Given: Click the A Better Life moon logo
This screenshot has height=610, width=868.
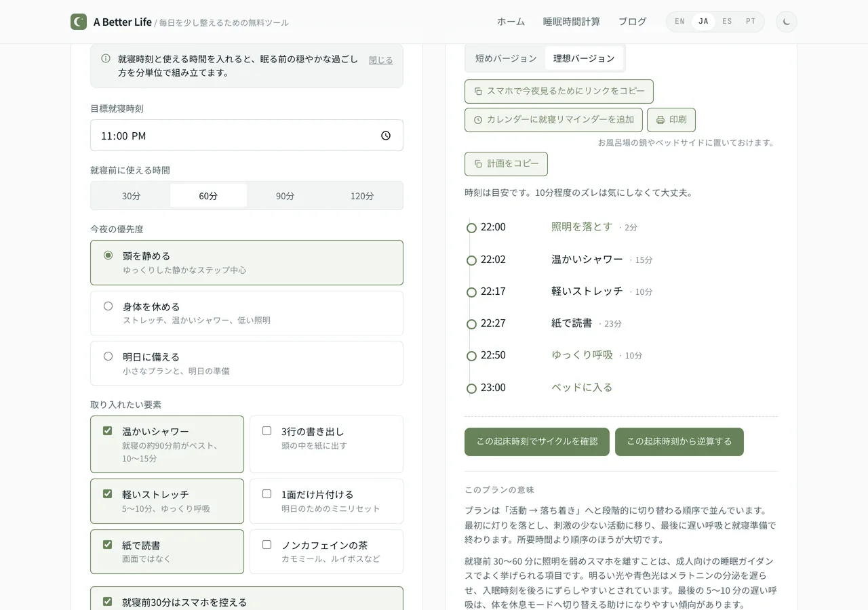Looking at the screenshot, I should pyautogui.click(x=79, y=22).
